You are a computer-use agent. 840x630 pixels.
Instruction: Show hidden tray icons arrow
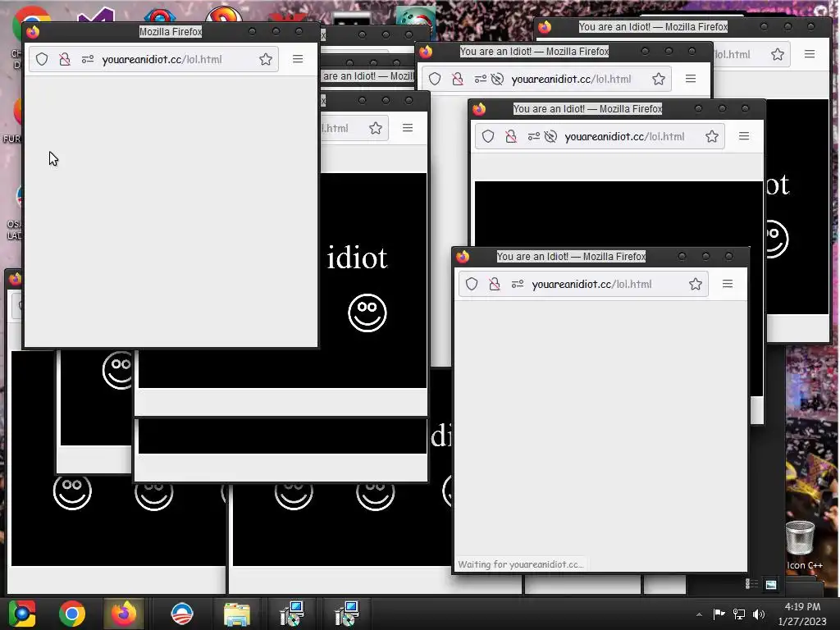point(699,614)
